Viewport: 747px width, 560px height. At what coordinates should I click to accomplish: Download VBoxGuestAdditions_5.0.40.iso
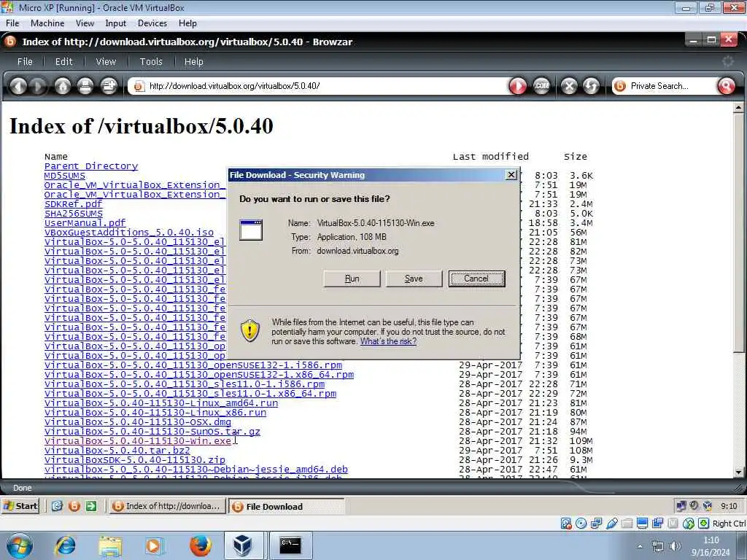pos(129,233)
